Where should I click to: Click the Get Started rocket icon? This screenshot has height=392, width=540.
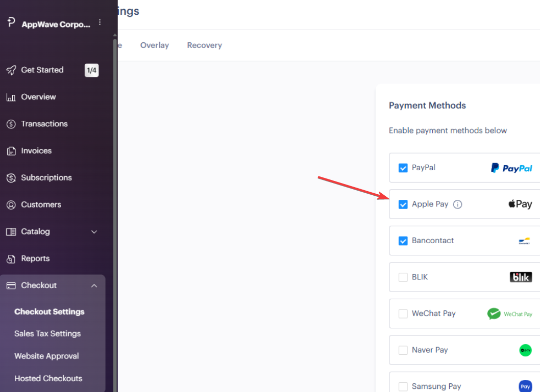tap(11, 70)
